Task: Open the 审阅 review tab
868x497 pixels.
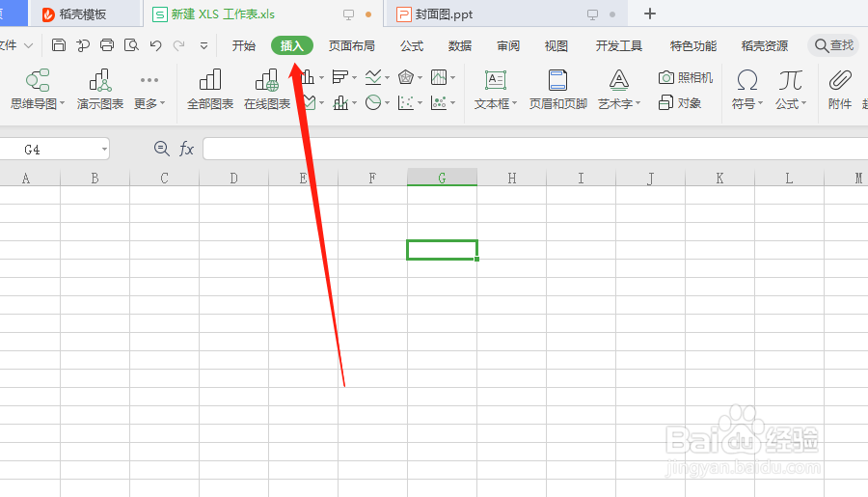Action: (x=508, y=45)
